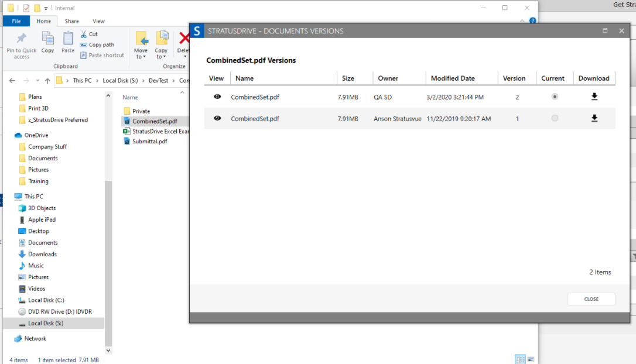636x364 pixels.
Task: Open the Plans folder in navigation pane
Action: tap(35, 97)
